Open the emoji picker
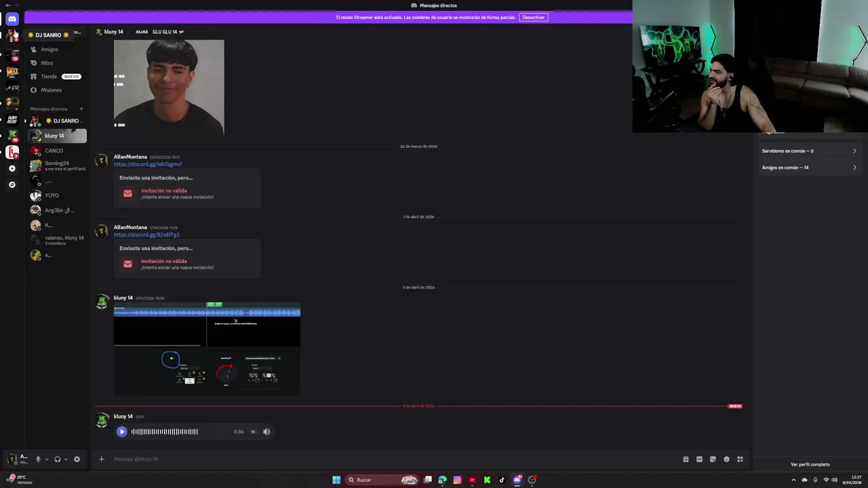The width and height of the screenshot is (868, 488). [726, 459]
